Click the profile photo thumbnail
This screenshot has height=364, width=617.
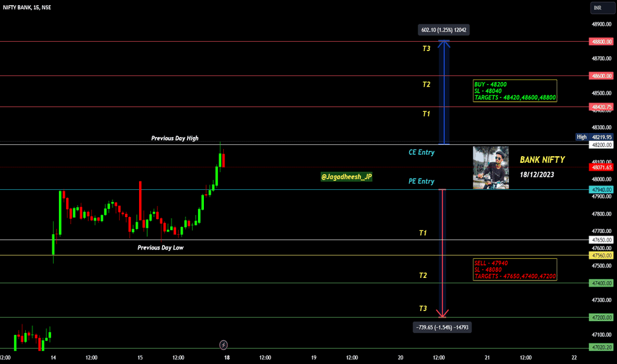[x=491, y=167]
